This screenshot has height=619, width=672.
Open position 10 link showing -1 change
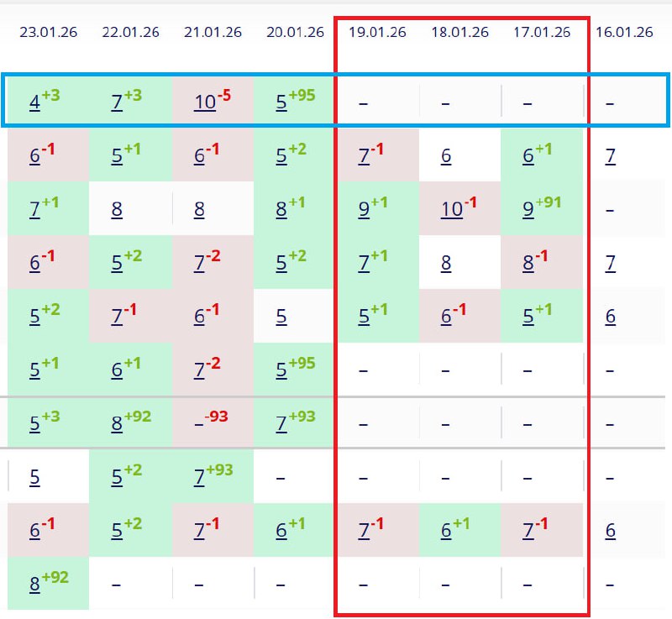click(x=452, y=210)
